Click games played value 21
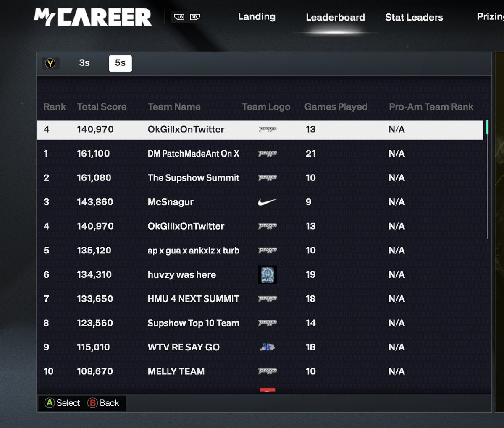 tap(311, 154)
